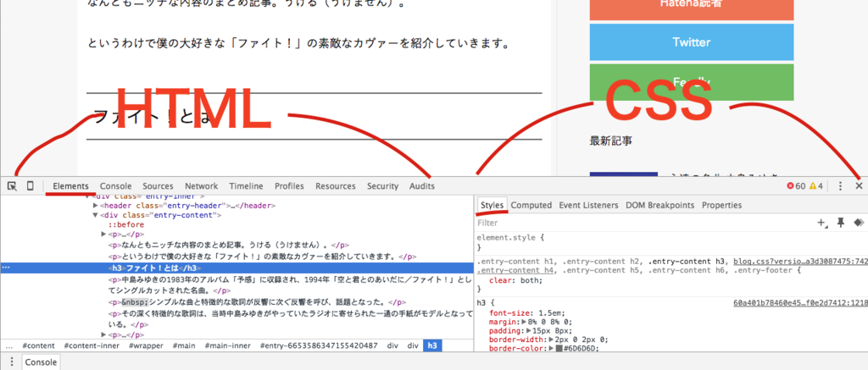Open blog.css source link
The height and width of the screenshot is (370, 868).
(x=800, y=261)
